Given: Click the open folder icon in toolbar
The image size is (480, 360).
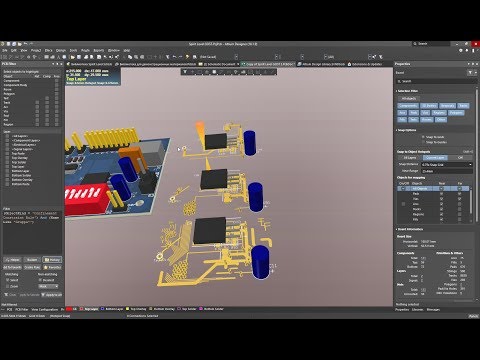Looking at the screenshot, I should tap(72, 57).
